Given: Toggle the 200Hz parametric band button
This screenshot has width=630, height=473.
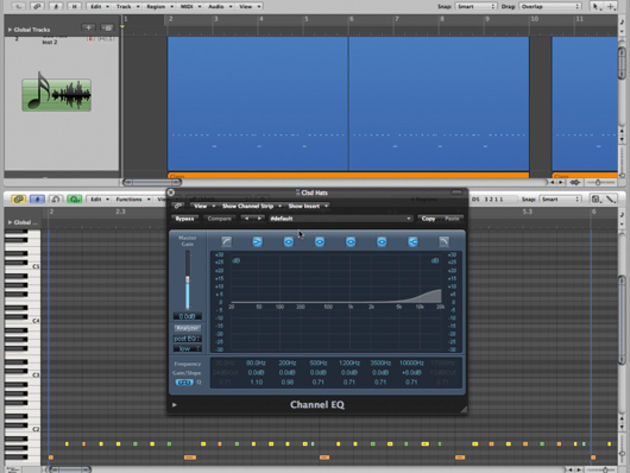Looking at the screenshot, I should [288, 242].
